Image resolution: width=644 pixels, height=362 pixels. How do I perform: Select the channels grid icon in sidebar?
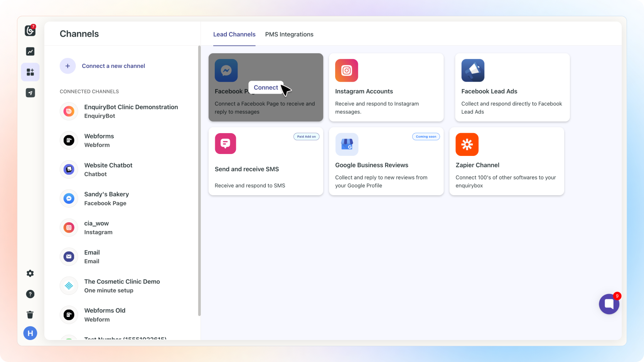pos(30,72)
